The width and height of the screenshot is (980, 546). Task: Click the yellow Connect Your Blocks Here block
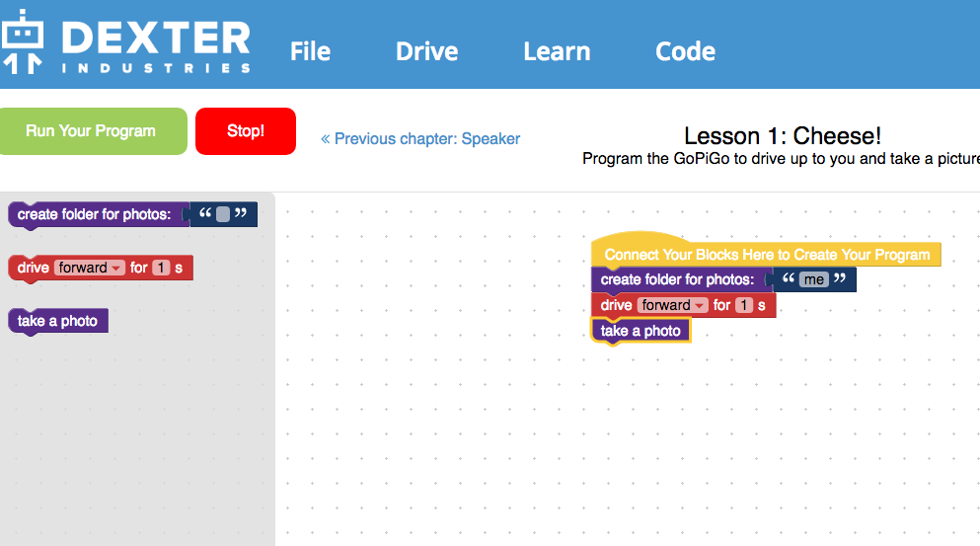(766, 254)
